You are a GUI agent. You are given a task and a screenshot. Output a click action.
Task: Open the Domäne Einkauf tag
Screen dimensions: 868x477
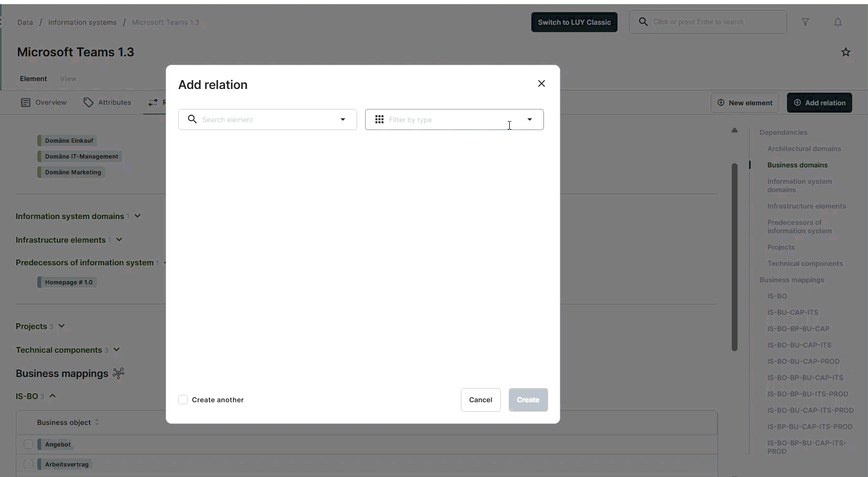pos(66,141)
